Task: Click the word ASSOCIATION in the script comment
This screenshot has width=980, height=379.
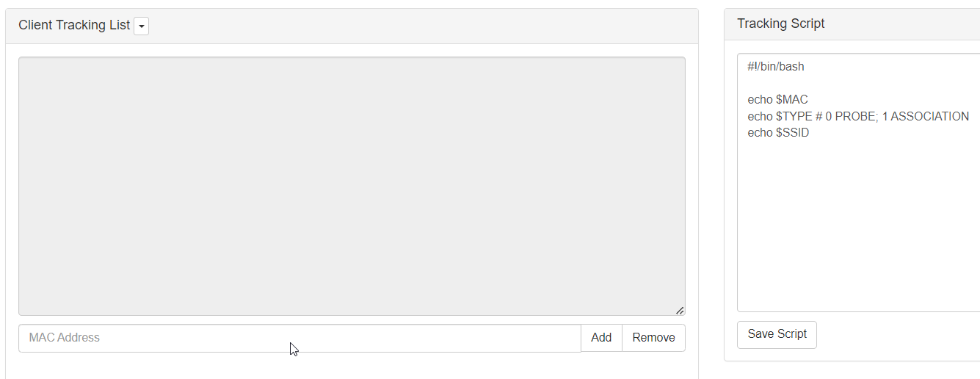Action: [x=929, y=116]
